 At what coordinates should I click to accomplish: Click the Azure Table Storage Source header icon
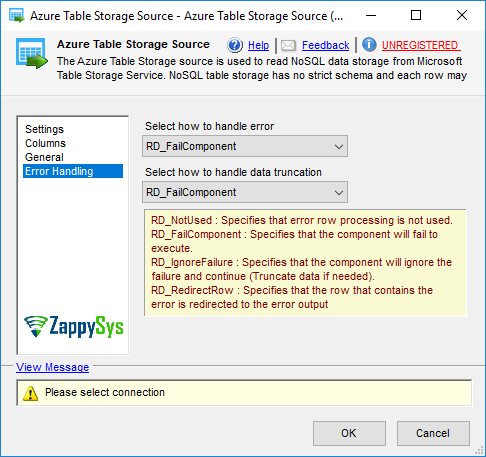32,53
